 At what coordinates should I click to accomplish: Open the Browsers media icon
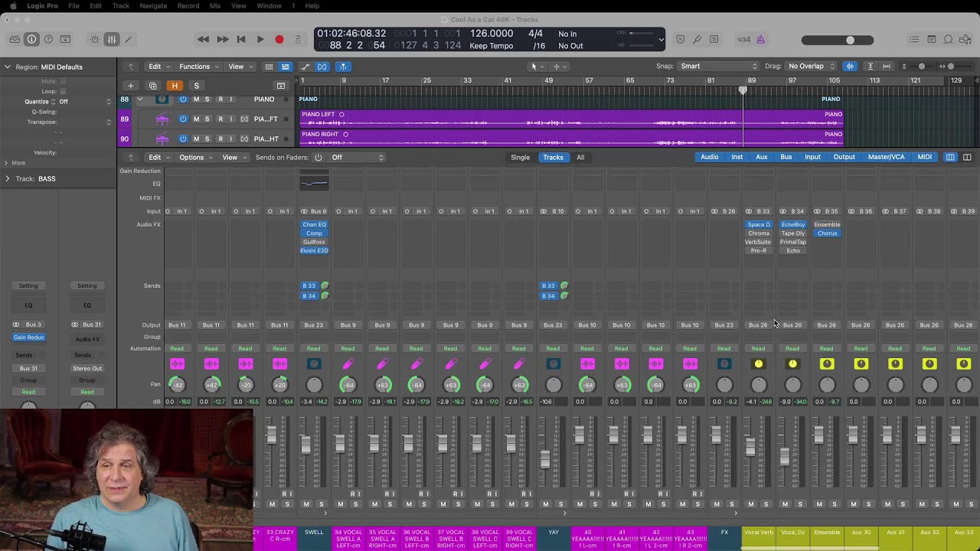pyautogui.click(x=965, y=39)
